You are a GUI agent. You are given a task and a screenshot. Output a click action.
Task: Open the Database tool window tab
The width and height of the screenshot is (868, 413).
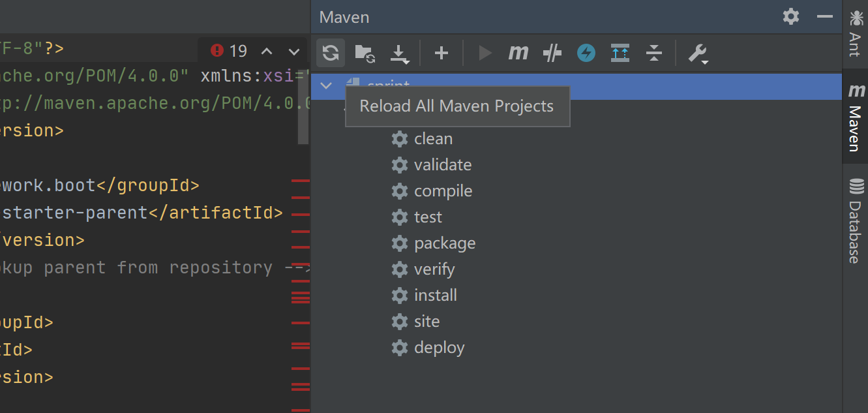tap(855, 221)
